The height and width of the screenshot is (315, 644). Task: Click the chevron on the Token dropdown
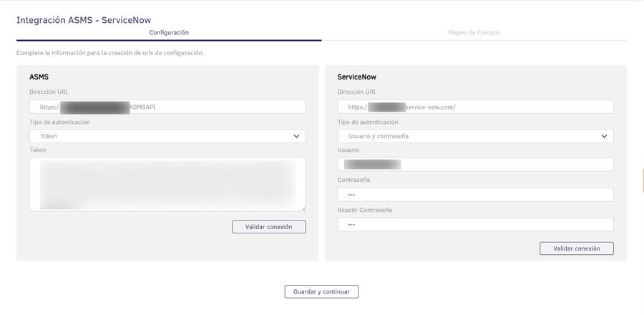(x=296, y=136)
